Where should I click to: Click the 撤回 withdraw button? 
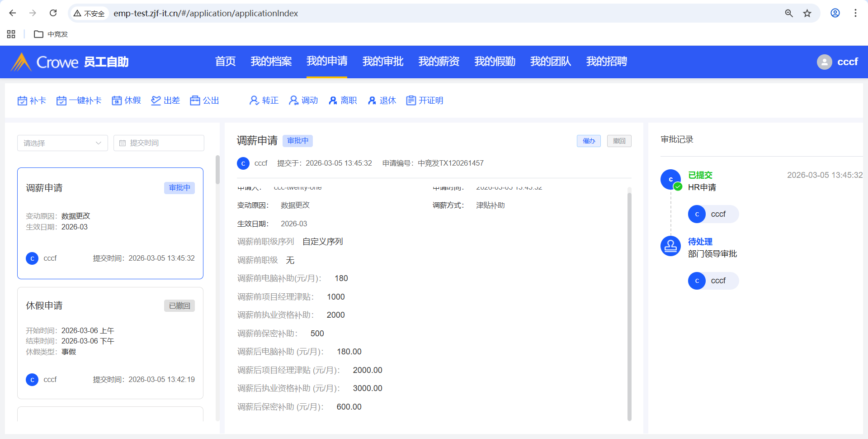(619, 141)
